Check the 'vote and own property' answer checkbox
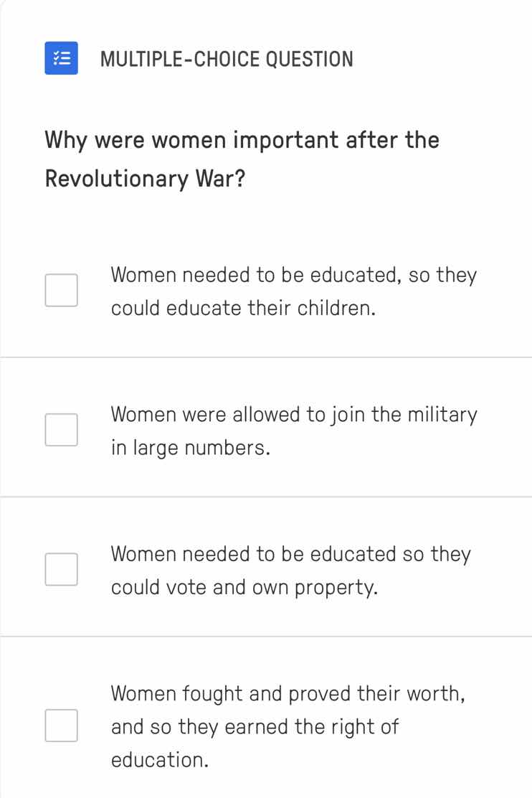Screen dimensions: 532x798 point(62,568)
